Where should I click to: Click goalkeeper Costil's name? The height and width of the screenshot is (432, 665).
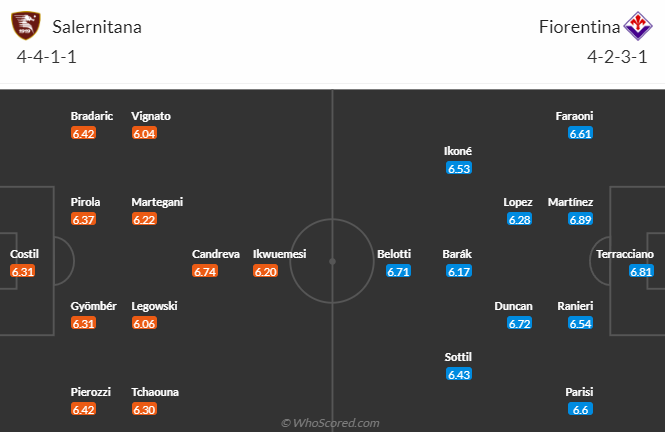click(23, 254)
